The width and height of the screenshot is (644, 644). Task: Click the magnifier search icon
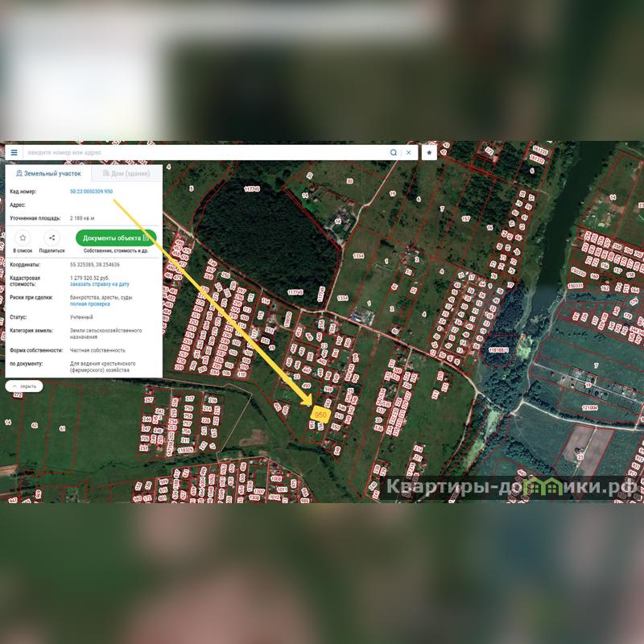click(x=394, y=152)
